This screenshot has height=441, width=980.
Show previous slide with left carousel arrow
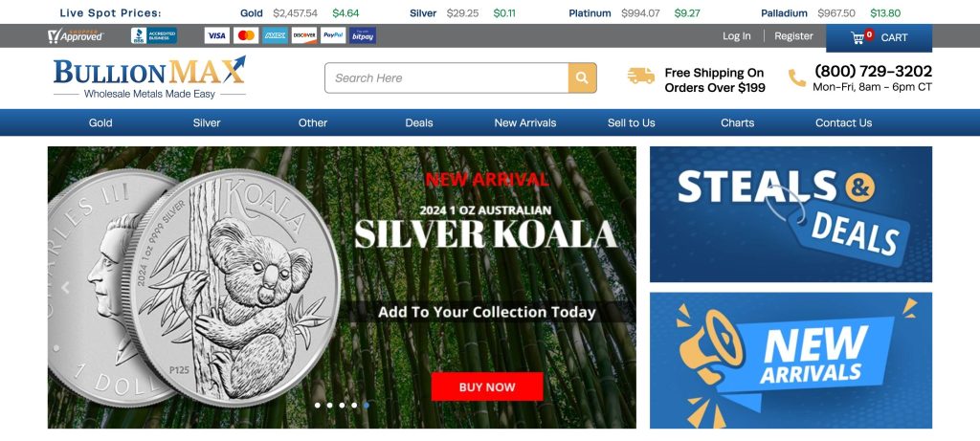pyautogui.click(x=65, y=287)
